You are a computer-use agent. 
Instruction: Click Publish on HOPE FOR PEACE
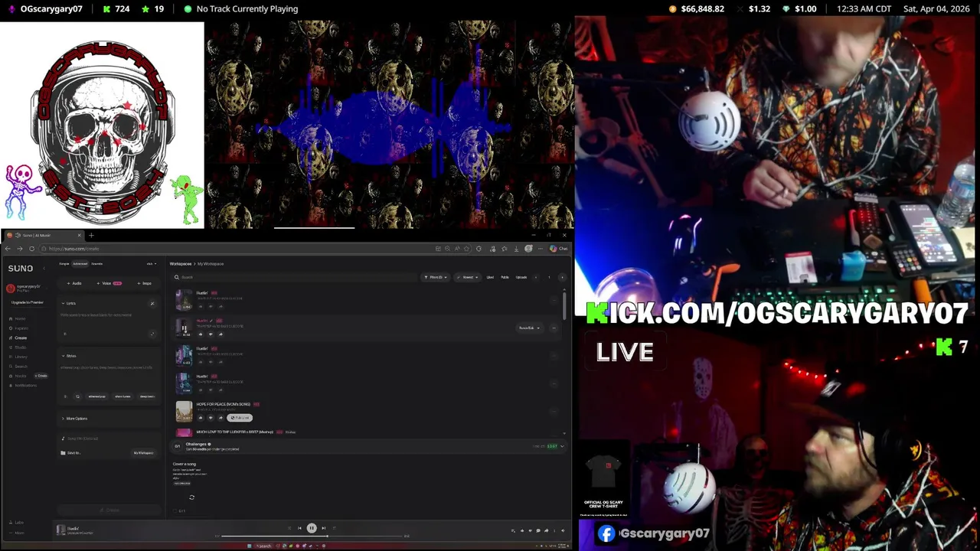240,418
